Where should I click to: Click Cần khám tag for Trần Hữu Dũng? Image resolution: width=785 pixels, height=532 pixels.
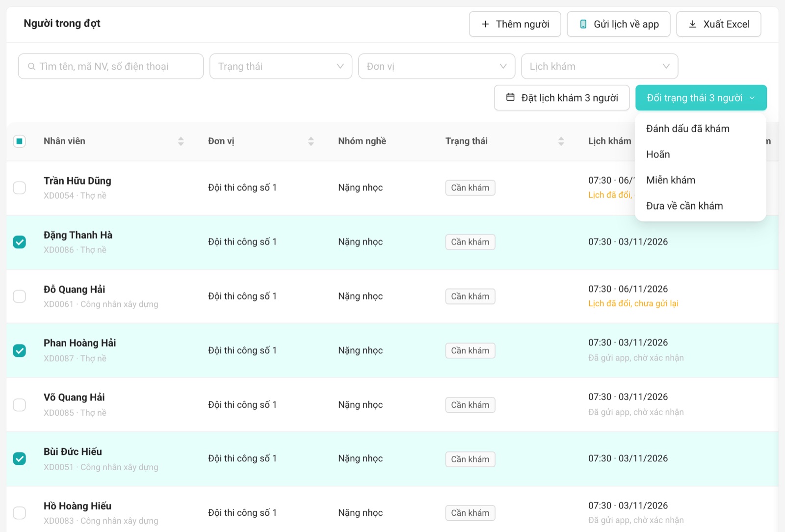pyautogui.click(x=470, y=188)
